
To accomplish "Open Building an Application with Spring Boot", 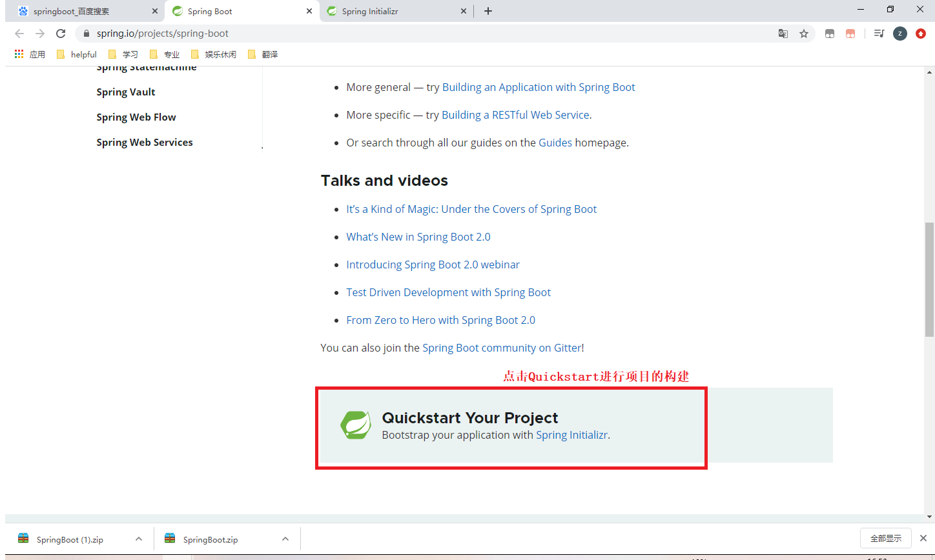I will point(539,87).
